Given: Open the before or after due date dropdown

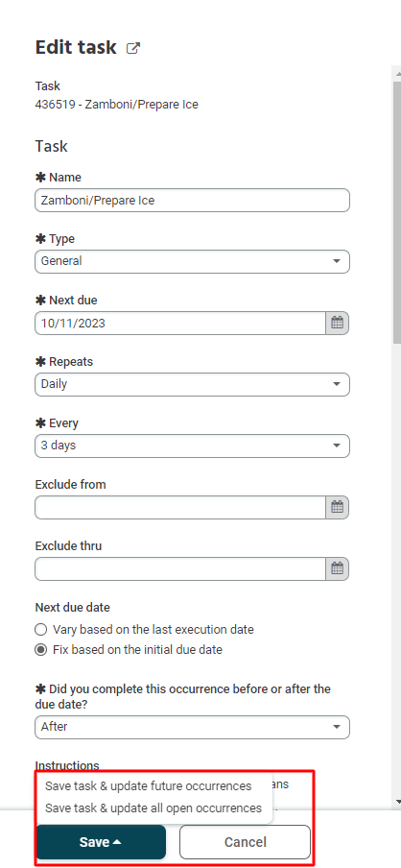Looking at the screenshot, I should [x=192, y=727].
